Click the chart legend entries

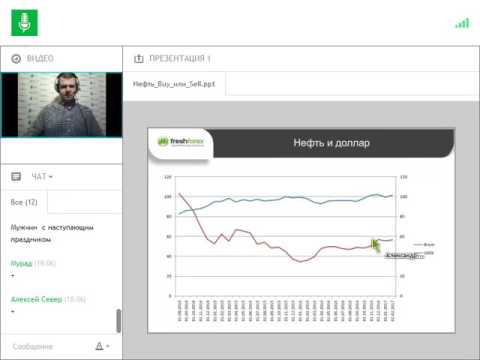[423, 249]
